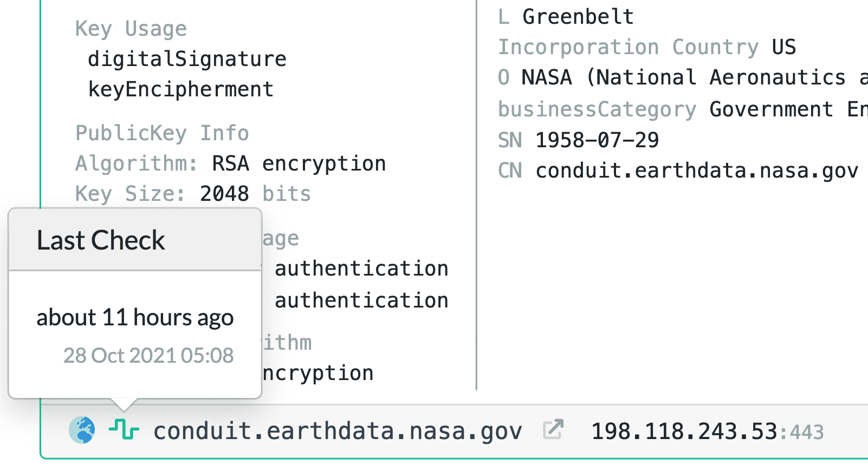Click the PublicKey Info section heading
Screen dimensions: 868x471
point(161,133)
